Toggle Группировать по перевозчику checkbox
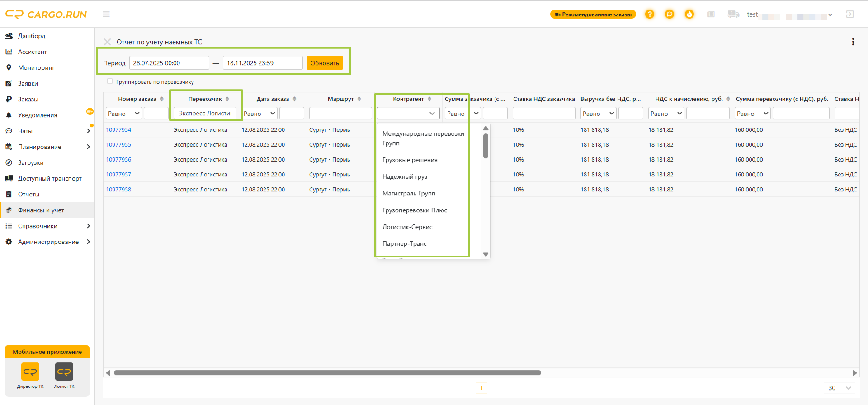868x405 pixels. 110,81
